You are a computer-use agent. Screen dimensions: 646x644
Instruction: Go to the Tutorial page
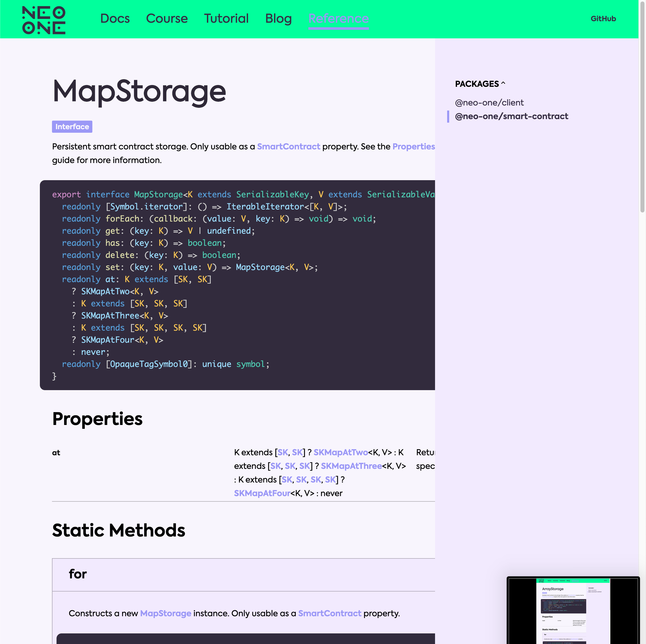click(226, 18)
